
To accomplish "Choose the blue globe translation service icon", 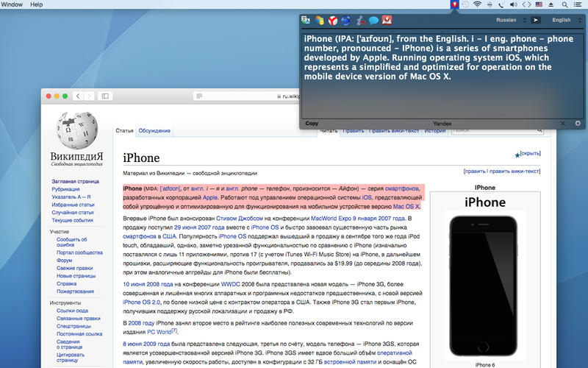I will [x=345, y=21].
